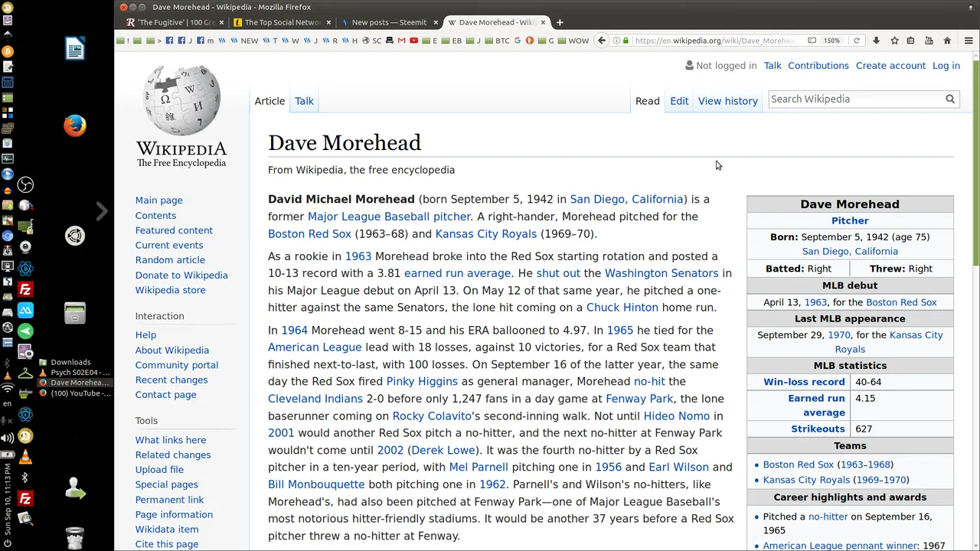Toggle Reader View book icon
The width and height of the screenshot is (980, 551).
tap(812, 41)
